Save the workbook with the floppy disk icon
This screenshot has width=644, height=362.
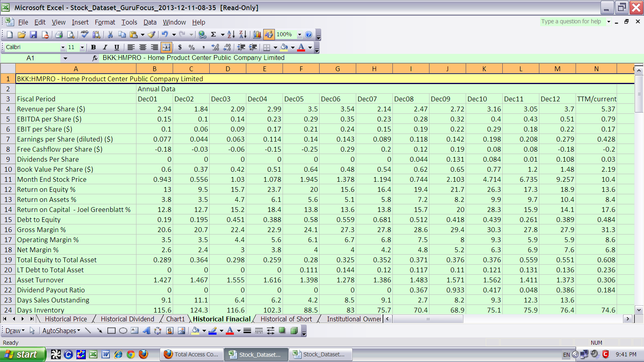(x=33, y=35)
